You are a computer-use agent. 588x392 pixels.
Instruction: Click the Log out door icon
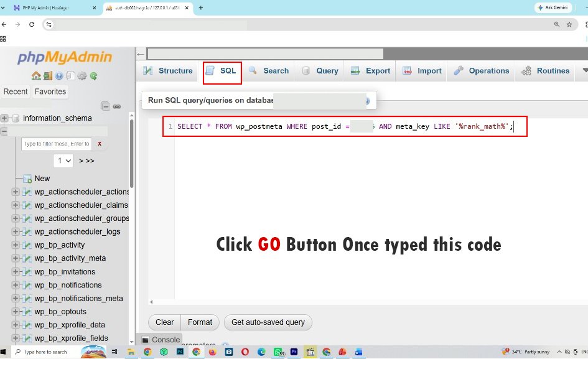pyautogui.click(x=48, y=76)
